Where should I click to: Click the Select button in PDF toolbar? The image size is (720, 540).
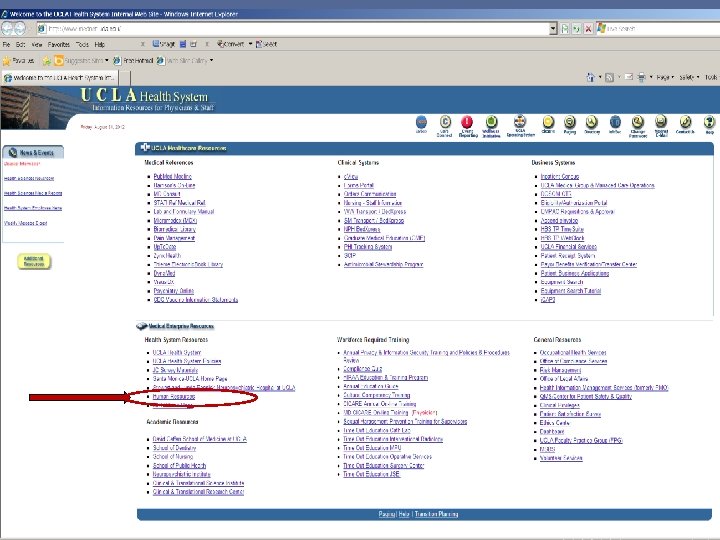[266, 44]
